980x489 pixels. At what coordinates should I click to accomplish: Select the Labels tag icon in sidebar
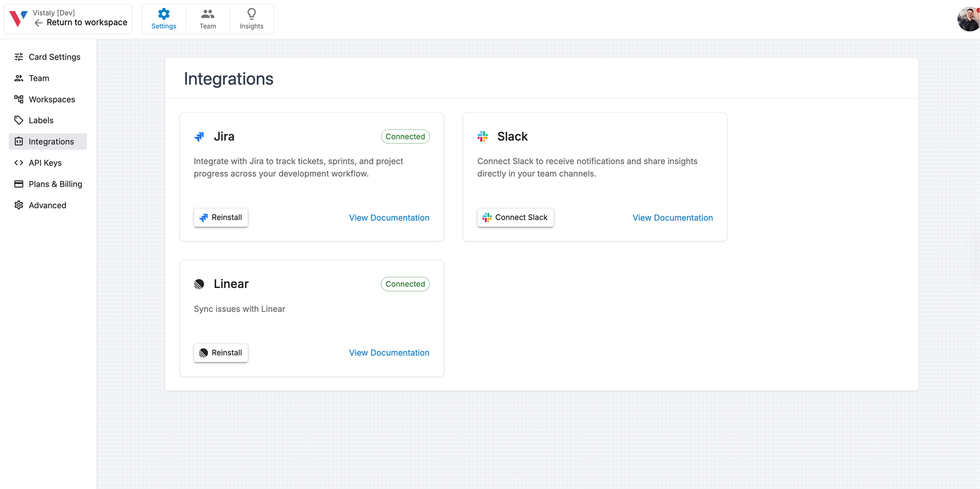click(19, 120)
